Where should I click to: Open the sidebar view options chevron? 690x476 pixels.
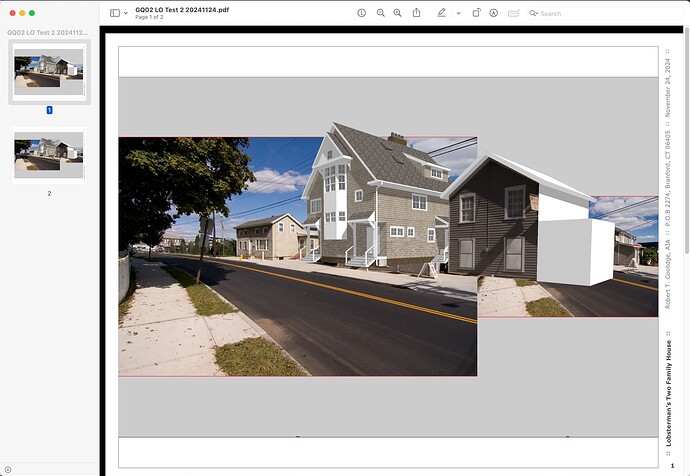[x=126, y=13]
